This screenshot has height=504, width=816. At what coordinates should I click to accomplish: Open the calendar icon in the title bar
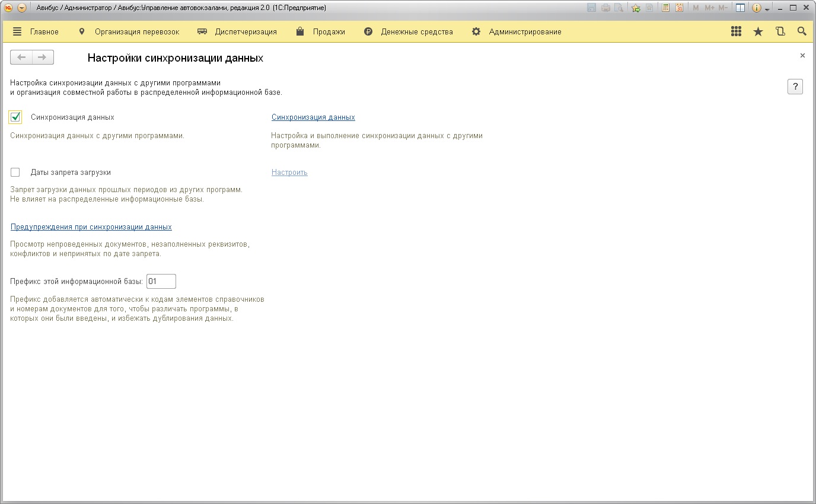(x=679, y=8)
